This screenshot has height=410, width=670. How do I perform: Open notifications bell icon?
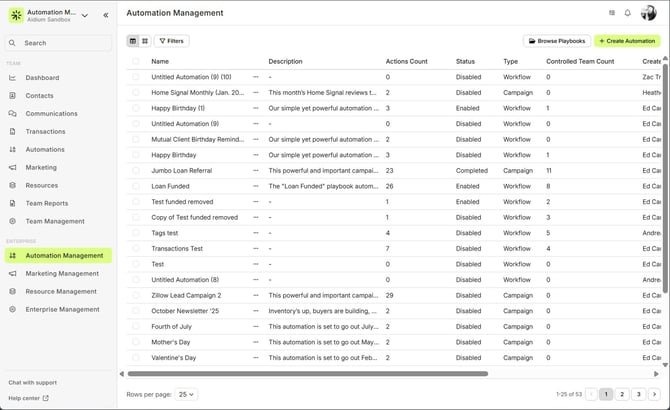[628, 13]
